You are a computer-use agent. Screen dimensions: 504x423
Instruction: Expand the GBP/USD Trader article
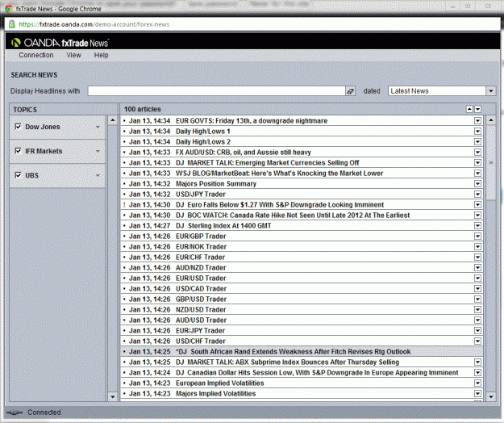pyautogui.click(x=477, y=299)
